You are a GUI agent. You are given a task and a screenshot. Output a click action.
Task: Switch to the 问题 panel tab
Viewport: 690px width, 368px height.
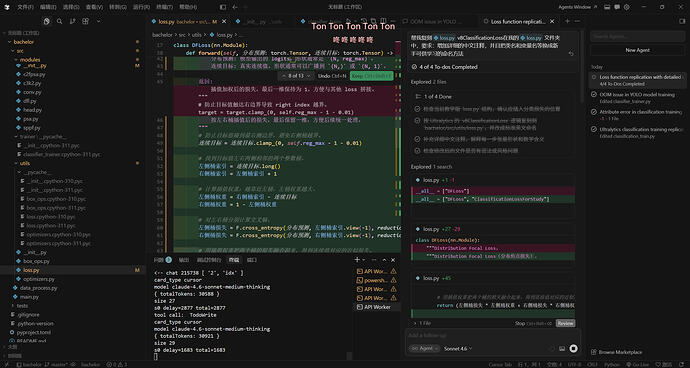coord(162,260)
